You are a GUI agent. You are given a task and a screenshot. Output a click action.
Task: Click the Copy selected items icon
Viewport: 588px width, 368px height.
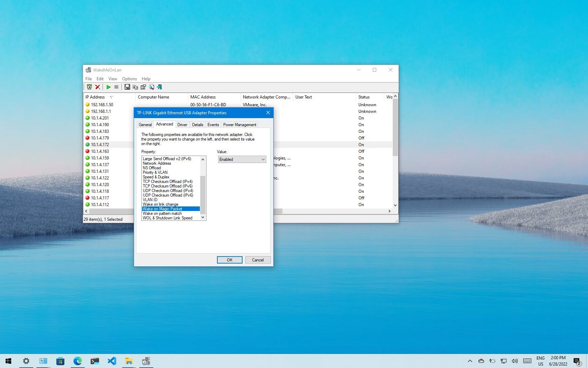tap(135, 87)
